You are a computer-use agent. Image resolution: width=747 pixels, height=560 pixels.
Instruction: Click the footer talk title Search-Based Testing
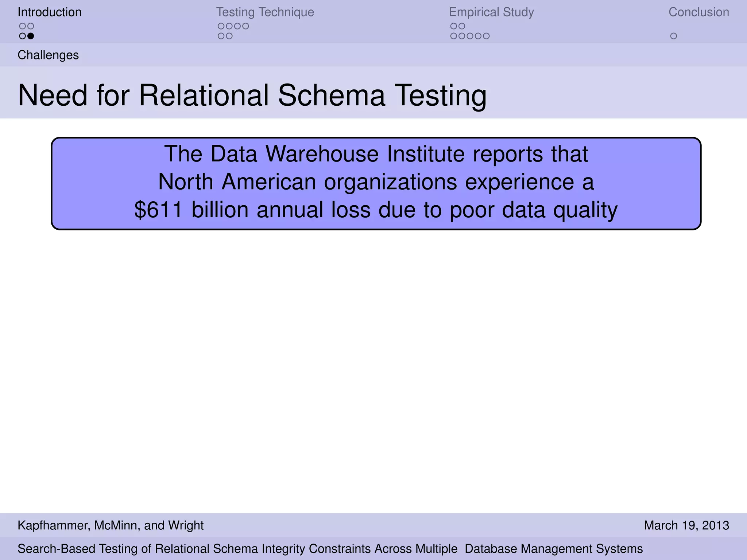pos(330,549)
